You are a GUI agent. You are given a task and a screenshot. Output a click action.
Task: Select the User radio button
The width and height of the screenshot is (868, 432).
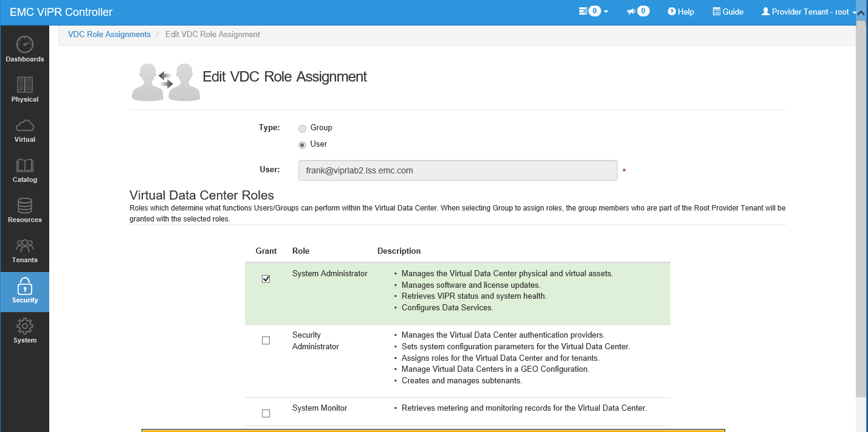(x=302, y=145)
